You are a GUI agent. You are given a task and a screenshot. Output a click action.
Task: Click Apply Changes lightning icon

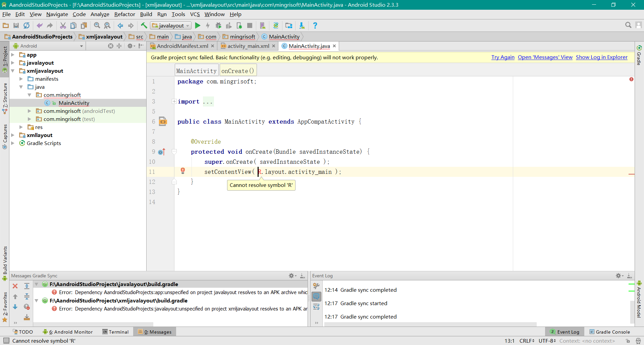tap(208, 25)
